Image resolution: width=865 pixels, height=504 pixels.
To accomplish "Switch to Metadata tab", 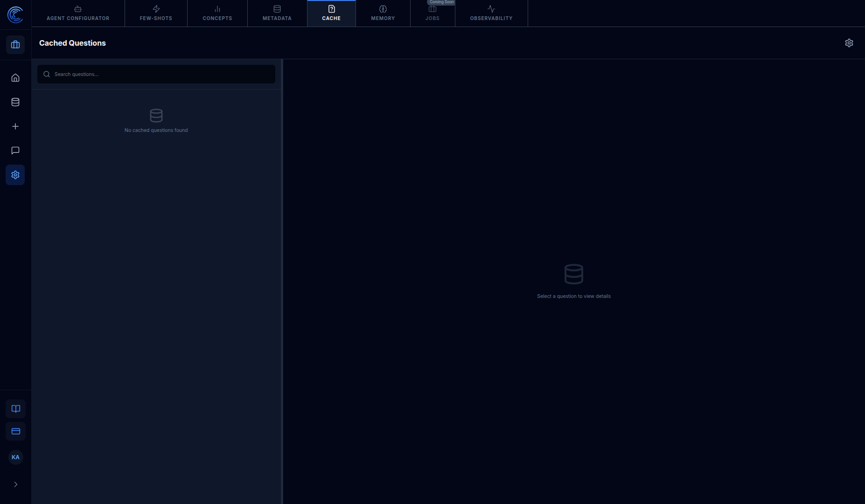I will click(277, 14).
